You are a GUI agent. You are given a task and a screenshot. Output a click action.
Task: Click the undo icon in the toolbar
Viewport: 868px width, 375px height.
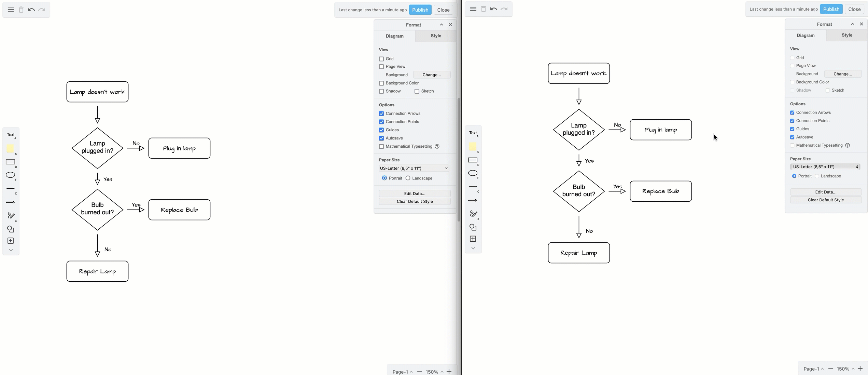click(x=31, y=10)
